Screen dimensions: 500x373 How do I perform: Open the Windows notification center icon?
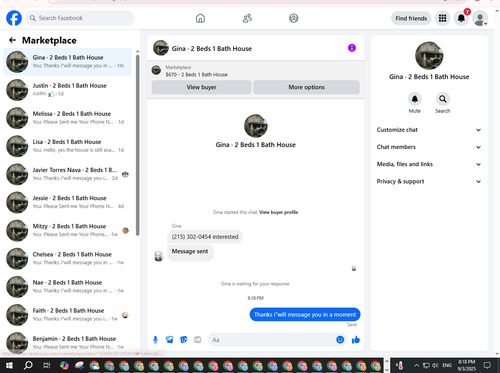click(487, 365)
